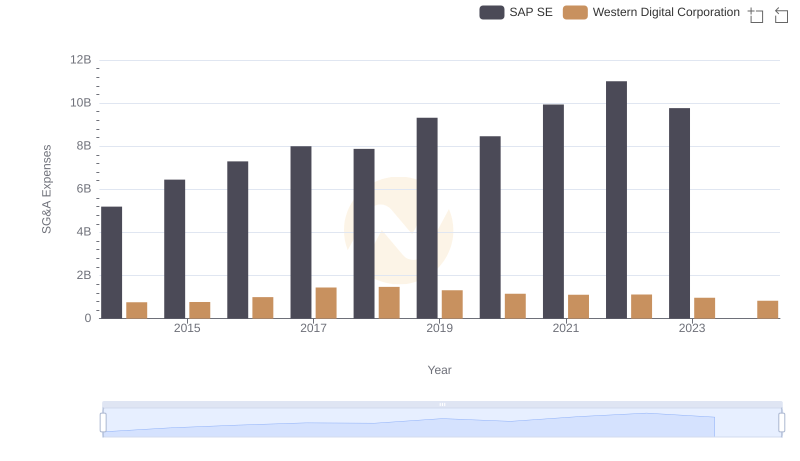The height and width of the screenshot is (461, 800).
Task: Click the 2B y-axis label
Action: (84, 275)
